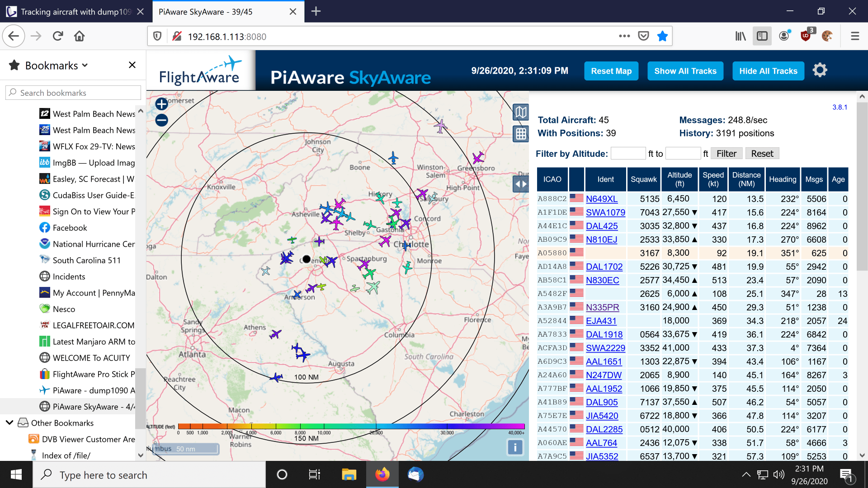Open the SkyAware settings gear

[820, 70]
